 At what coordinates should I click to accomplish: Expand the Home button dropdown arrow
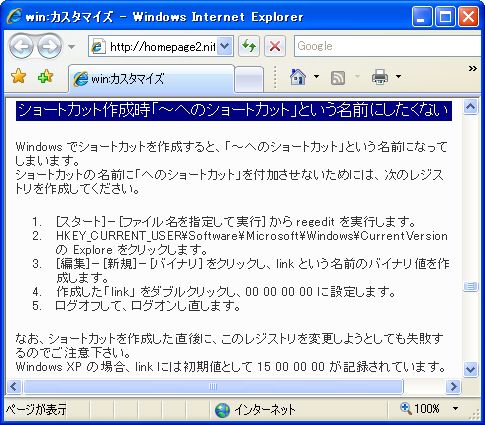click(316, 77)
